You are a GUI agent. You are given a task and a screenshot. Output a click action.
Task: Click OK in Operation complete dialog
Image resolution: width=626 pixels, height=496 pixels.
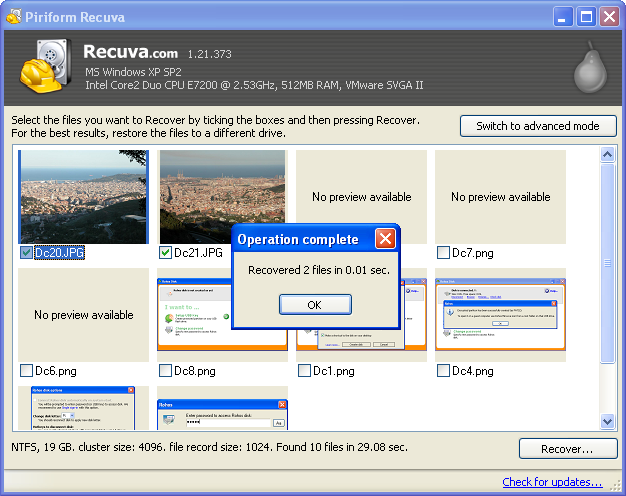pyautogui.click(x=315, y=305)
